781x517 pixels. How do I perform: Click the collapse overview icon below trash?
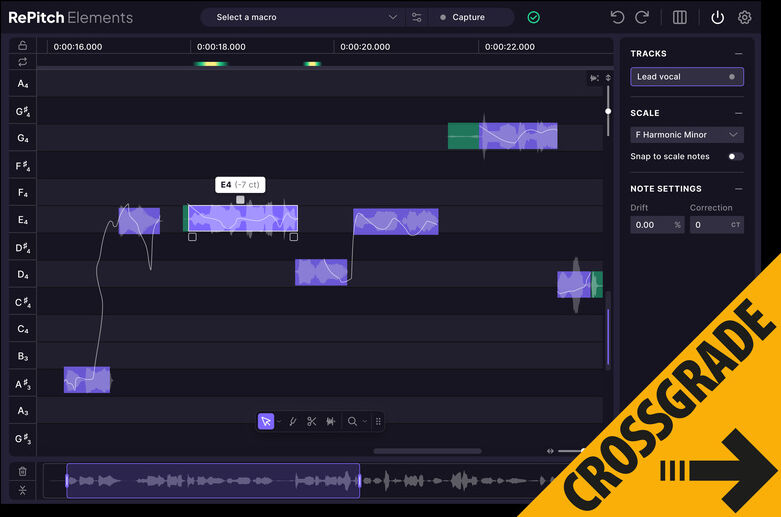(22, 490)
